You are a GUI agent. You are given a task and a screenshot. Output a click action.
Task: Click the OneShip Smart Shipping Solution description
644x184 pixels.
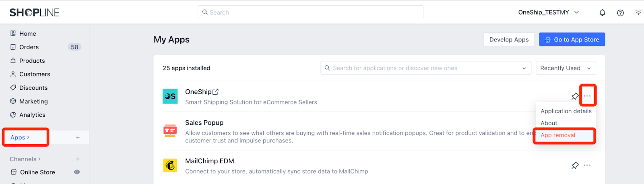[x=251, y=102]
